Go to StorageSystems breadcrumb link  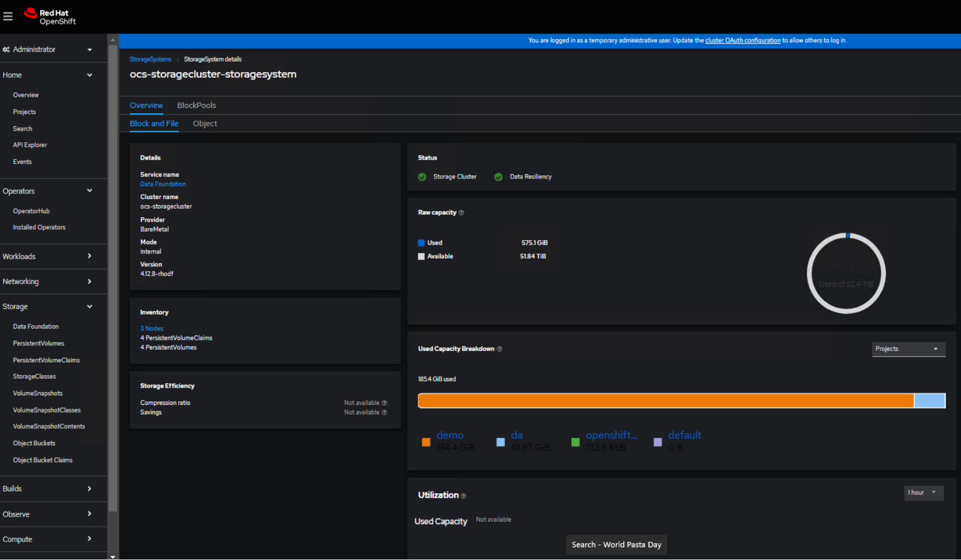150,59
